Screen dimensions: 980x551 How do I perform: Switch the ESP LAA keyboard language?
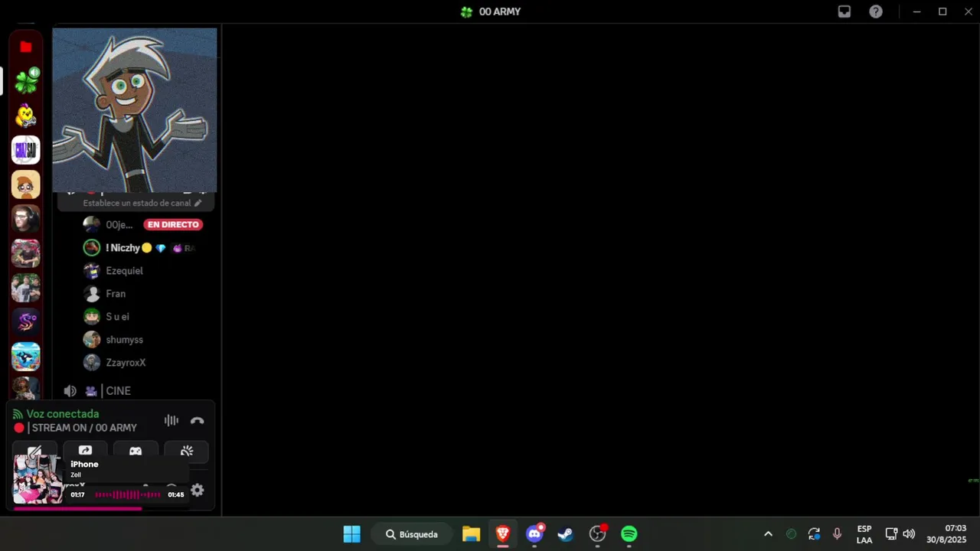(x=864, y=534)
